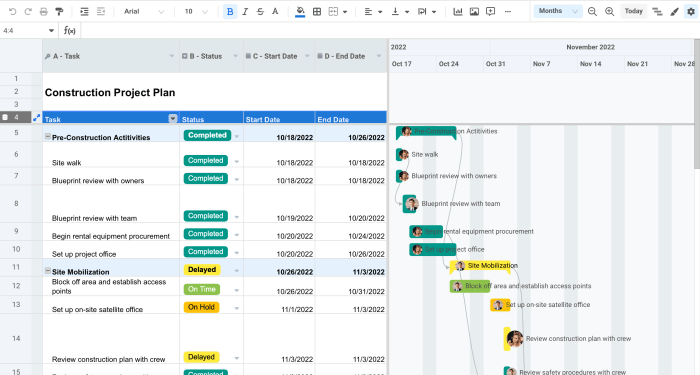Open the D - End Date column menu
700x375 pixels.
[x=379, y=56]
